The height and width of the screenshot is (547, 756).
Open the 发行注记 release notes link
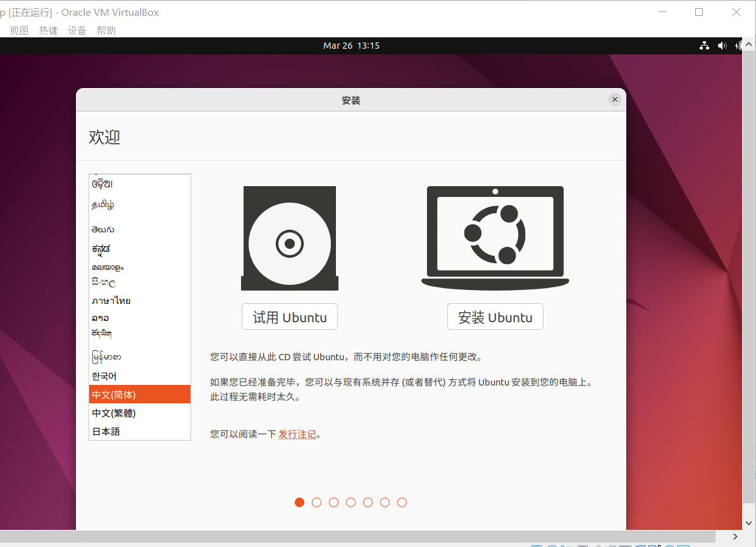pyautogui.click(x=297, y=434)
